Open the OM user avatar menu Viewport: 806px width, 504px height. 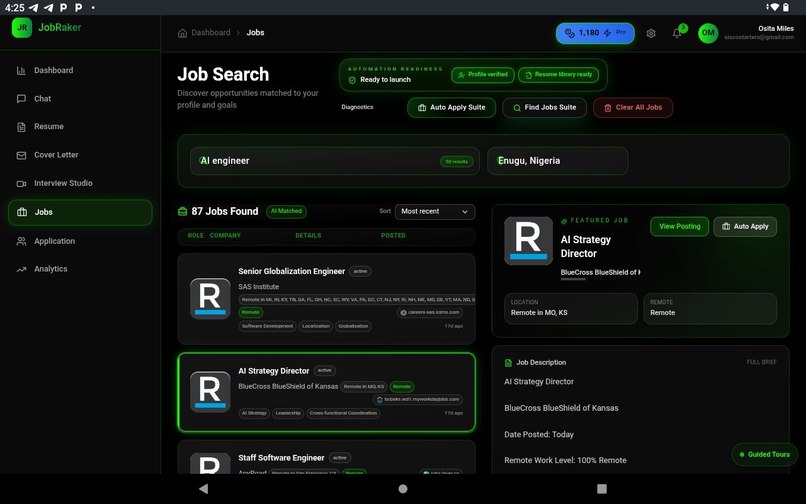[x=708, y=33]
